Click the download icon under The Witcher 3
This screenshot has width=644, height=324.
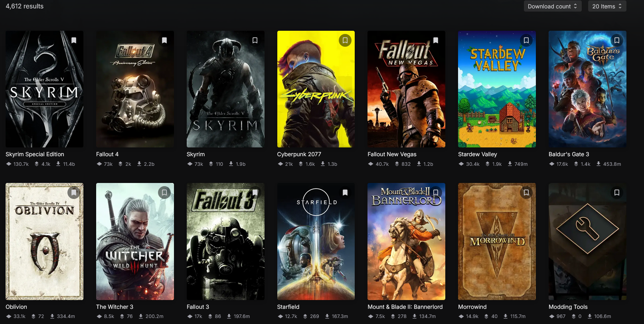(141, 316)
